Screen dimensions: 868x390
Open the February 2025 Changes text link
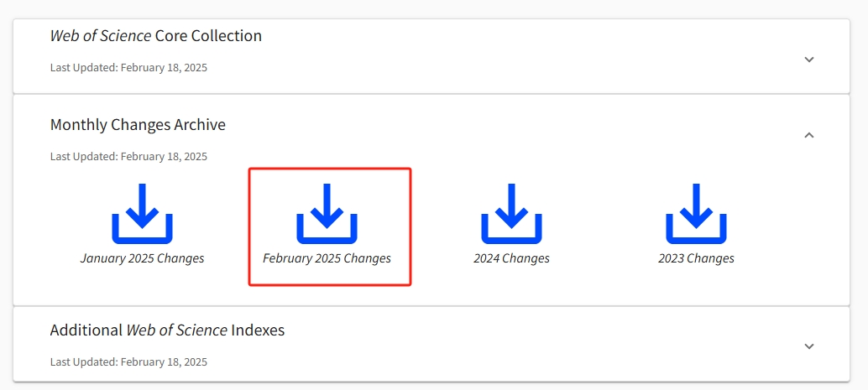327,258
